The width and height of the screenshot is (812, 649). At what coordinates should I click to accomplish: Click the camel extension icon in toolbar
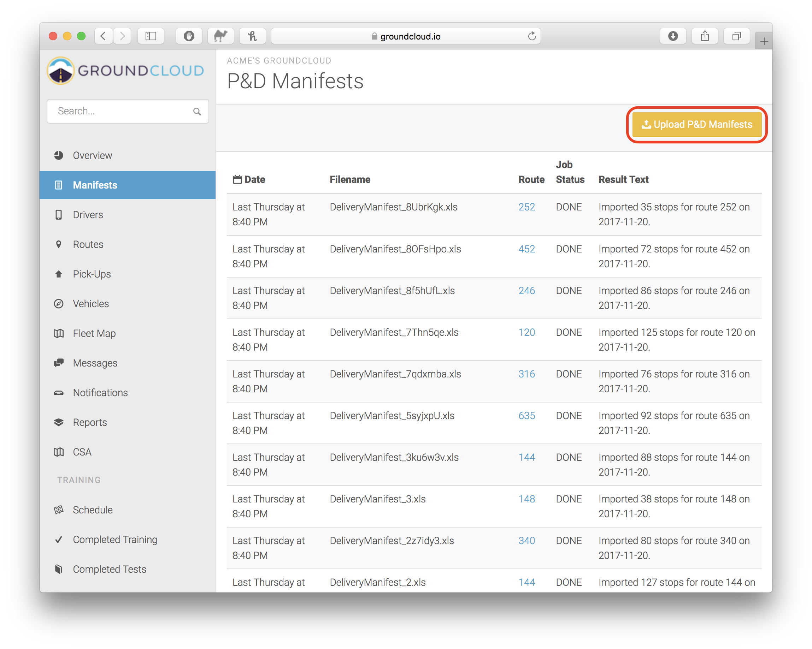(221, 36)
